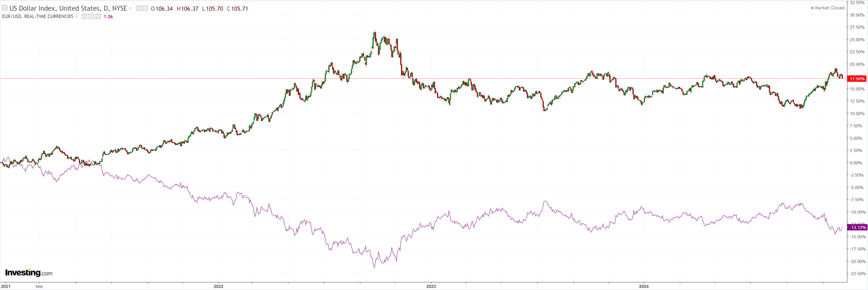
Task: Click the US Dollar Index title text
Action: 68,8
